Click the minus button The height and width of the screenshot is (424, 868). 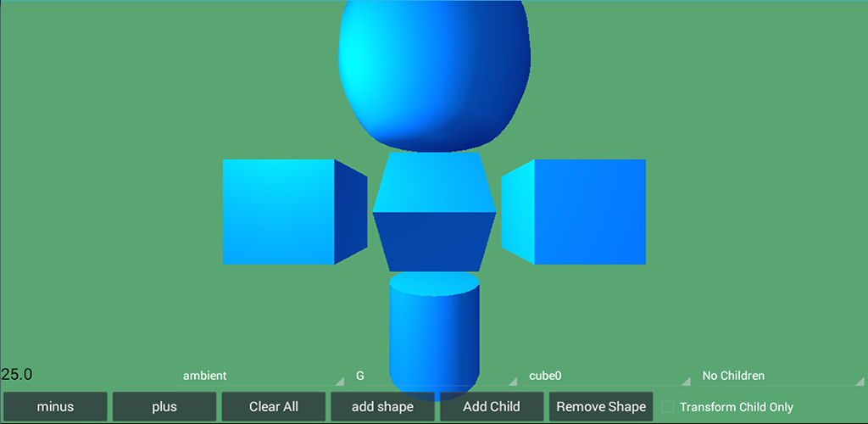click(x=55, y=407)
